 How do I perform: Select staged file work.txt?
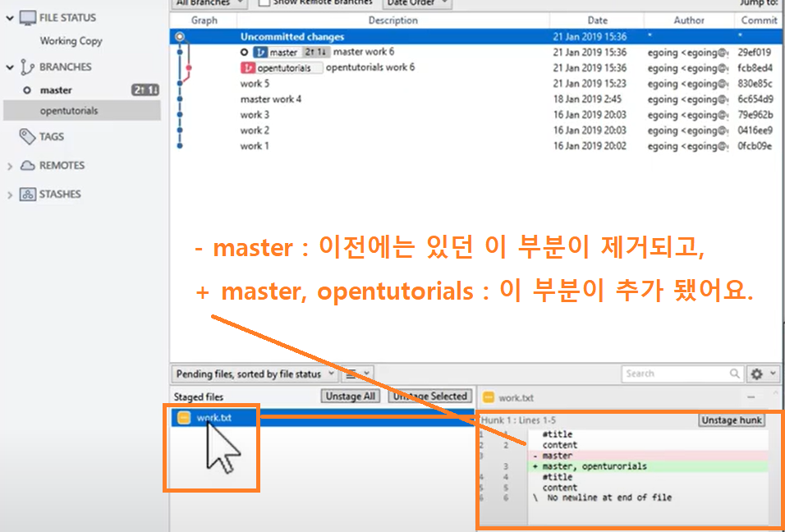click(x=323, y=417)
